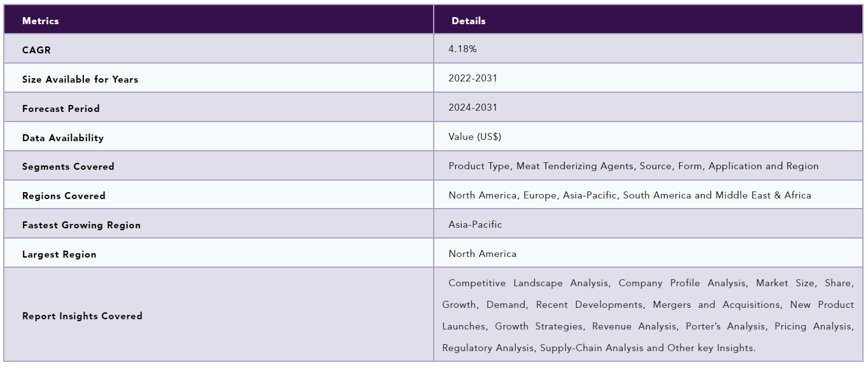Click the 2022-2031 value cell
The height and width of the screenshot is (367, 868).
pyautogui.click(x=473, y=78)
